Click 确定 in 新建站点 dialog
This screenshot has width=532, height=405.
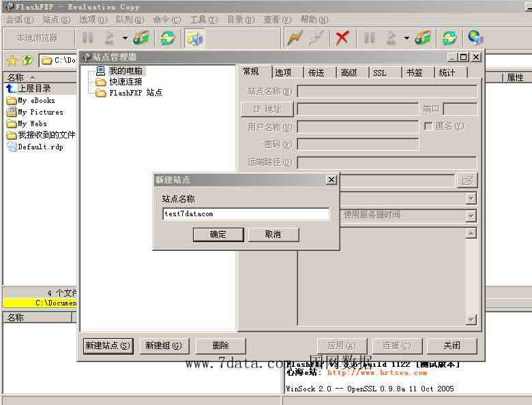coord(218,235)
